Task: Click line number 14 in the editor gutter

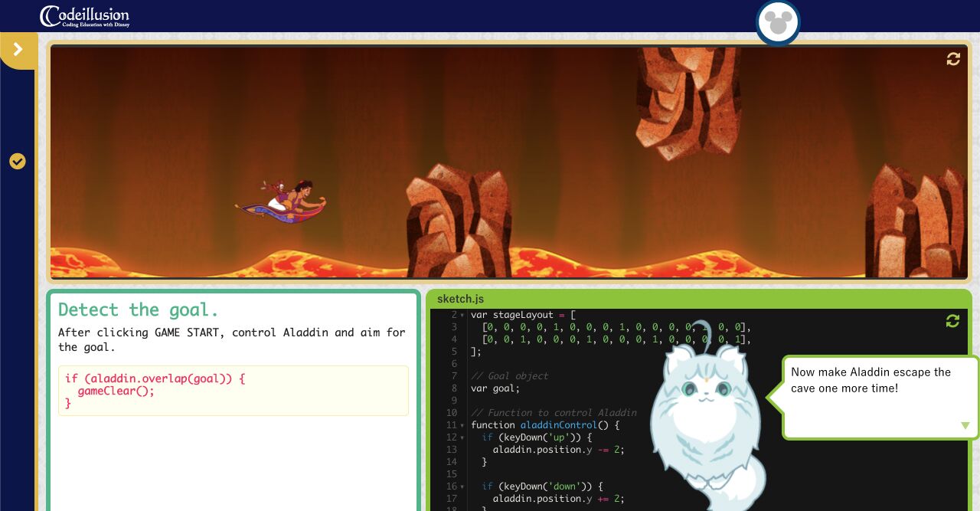Action: pyautogui.click(x=451, y=462)
